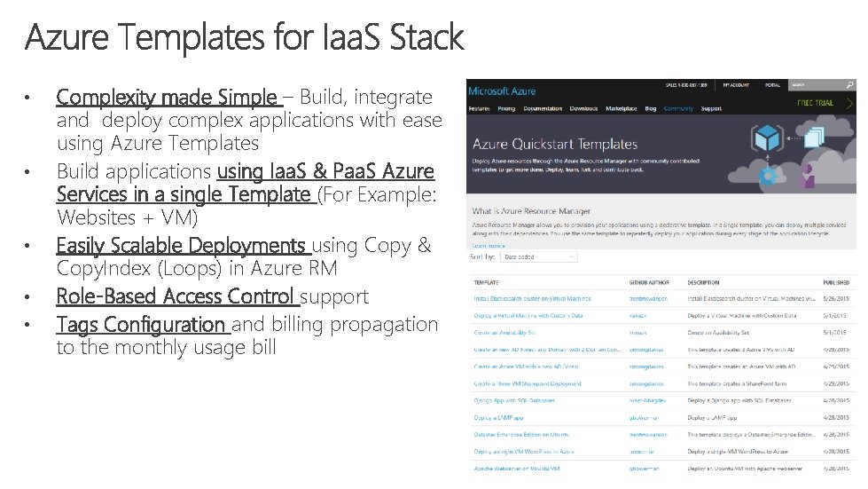Viewport: 868px width, 489px height.
Task: Click the gear icon in the banner
Action: click(x=768, y=176)
